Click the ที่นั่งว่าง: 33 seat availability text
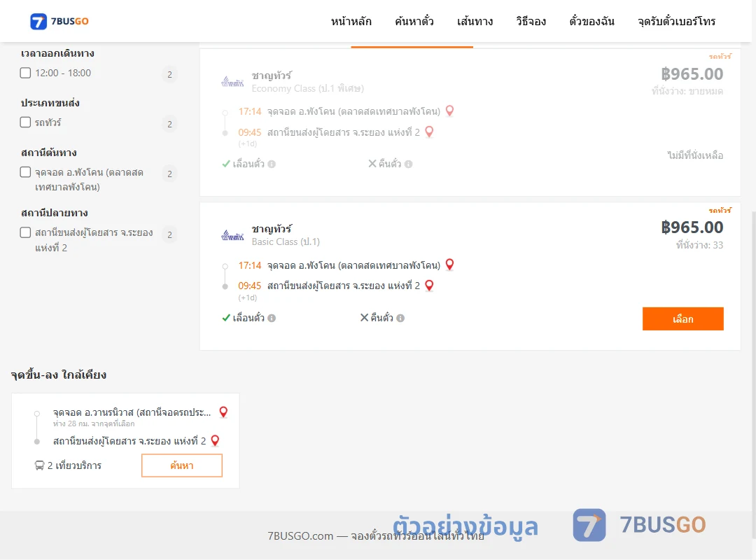The height and width of the screenshot is (560, 756). pyautogui.click(x=699, y=245)
